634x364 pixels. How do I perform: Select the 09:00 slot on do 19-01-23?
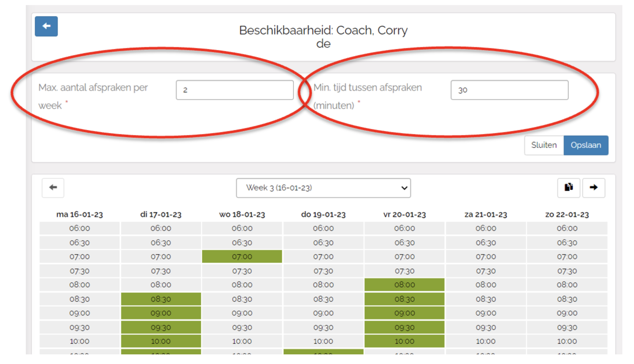tap(323, 313)
